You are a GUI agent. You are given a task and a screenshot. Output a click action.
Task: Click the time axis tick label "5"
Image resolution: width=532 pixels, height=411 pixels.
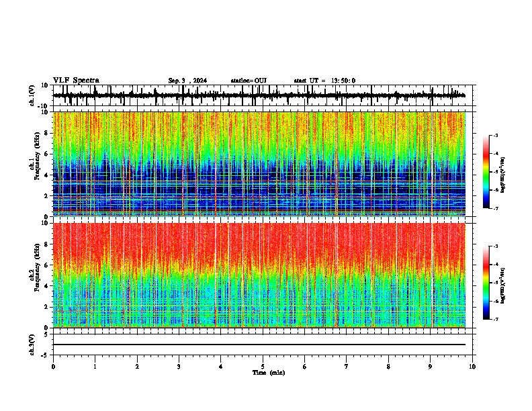point(263,367)
